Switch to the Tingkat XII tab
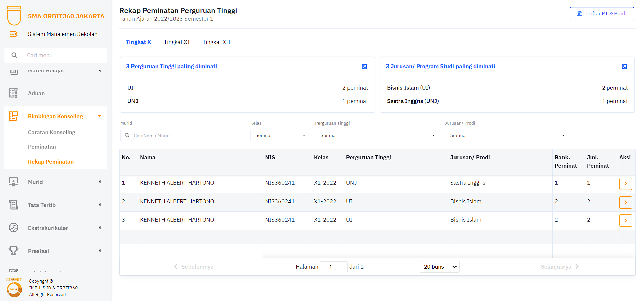 pyautogui.click(x=216, y=42)
